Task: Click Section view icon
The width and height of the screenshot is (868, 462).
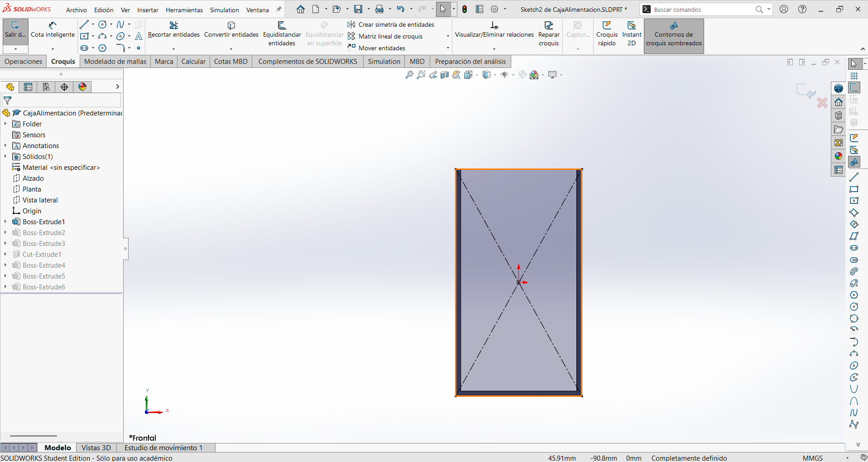Action: [445, 75]
